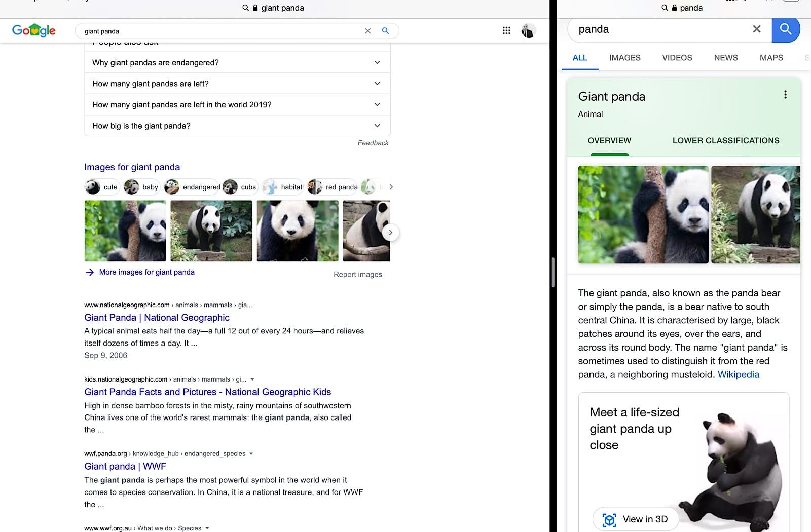Select the habitat image filter chip

pyautogui.click(x=282, y=187)
